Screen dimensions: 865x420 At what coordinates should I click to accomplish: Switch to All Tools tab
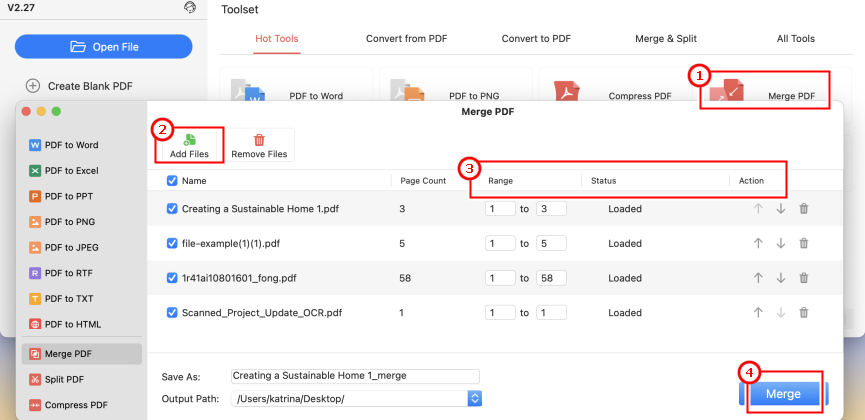click(x=795, y=39)
